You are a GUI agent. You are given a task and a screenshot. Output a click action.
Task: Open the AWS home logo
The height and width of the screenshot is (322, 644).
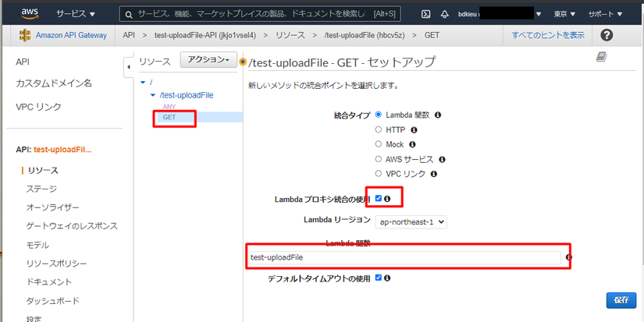coord(30,14)
